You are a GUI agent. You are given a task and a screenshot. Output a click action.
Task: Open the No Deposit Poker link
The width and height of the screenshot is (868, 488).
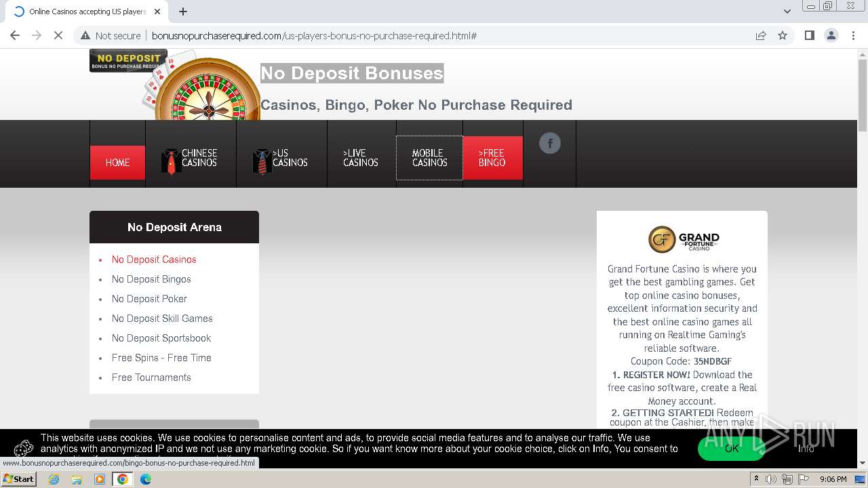point(149,299)
